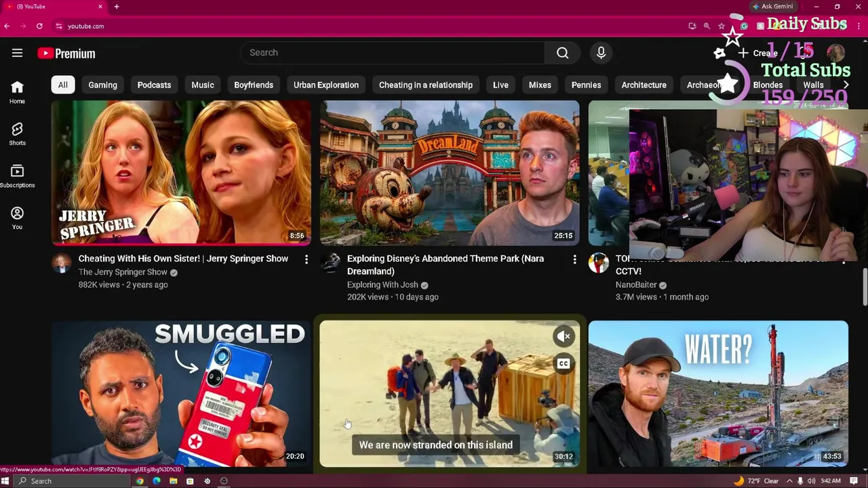This screenshot has height=488, width=868.
Task: Open Jerry Springer video thumbnail
Action: click(x=181, y=173)
